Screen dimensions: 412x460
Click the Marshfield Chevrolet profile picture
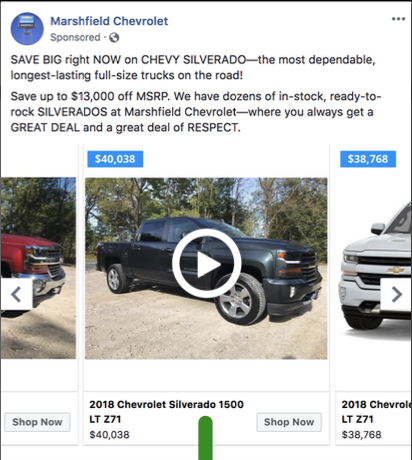click(x=27, y=29)
